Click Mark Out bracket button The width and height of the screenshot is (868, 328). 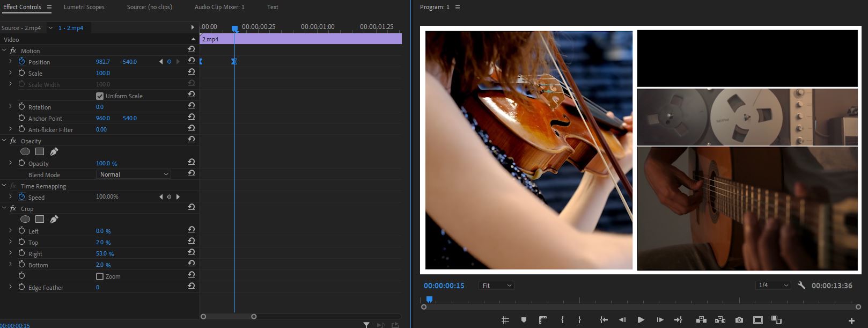click(579, 320)
